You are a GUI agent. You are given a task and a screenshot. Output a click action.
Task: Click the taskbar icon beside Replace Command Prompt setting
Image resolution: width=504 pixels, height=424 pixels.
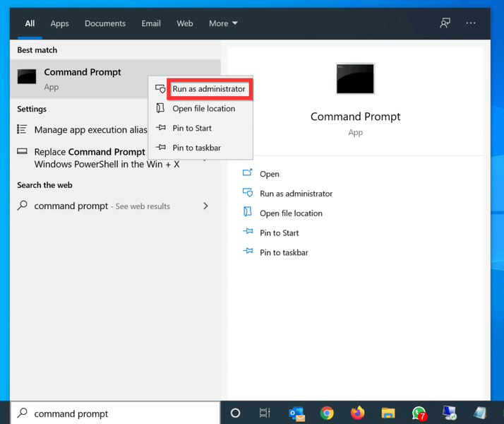tap(22, 151)
